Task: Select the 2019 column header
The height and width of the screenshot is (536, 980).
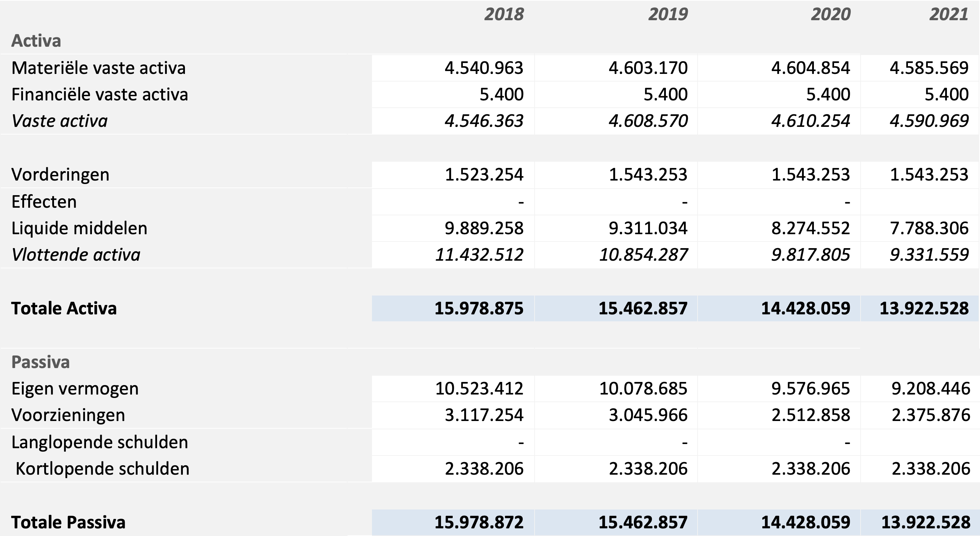Action: coord(668,15)
